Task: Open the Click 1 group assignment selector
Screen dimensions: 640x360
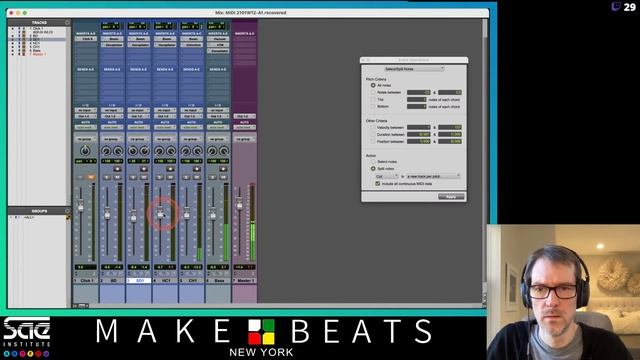Action: tap(86, 139)
